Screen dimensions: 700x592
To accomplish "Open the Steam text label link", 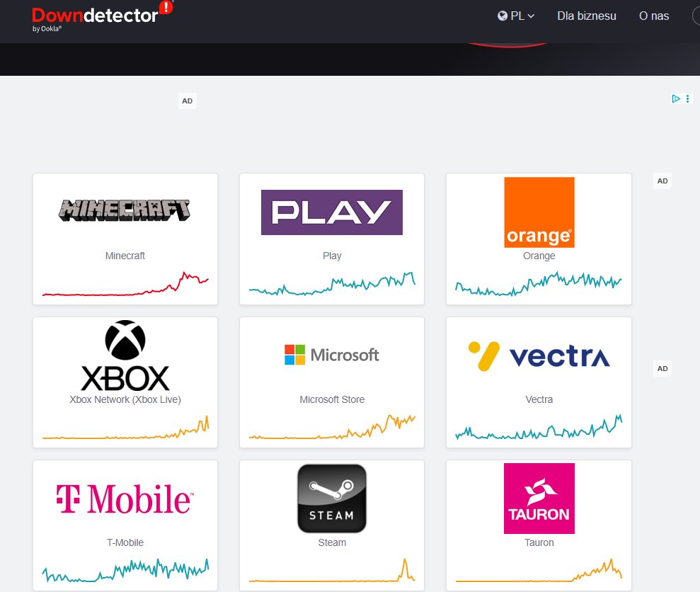I will (332, 542).
